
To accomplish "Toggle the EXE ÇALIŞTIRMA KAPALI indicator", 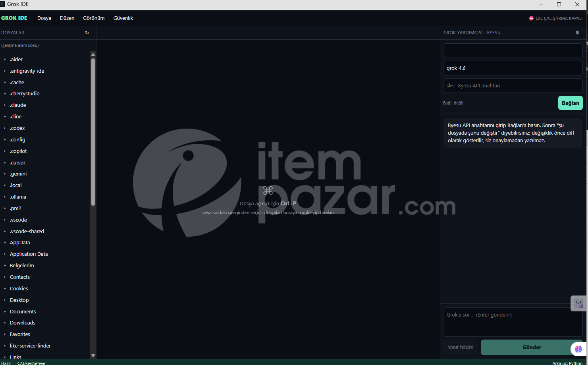I will (x=556, y=18).
